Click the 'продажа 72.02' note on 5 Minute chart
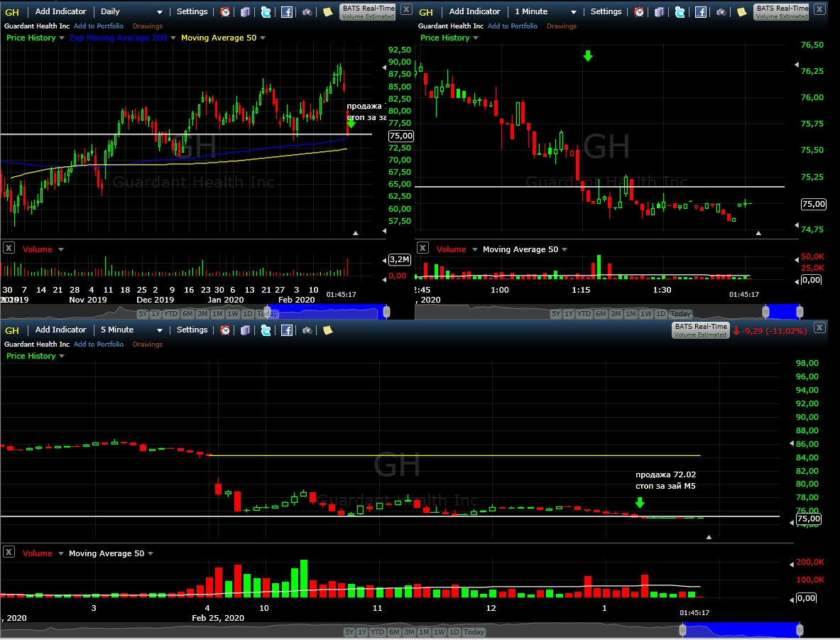The width and height of the screenshot is (840, 640). click(665, 475)
